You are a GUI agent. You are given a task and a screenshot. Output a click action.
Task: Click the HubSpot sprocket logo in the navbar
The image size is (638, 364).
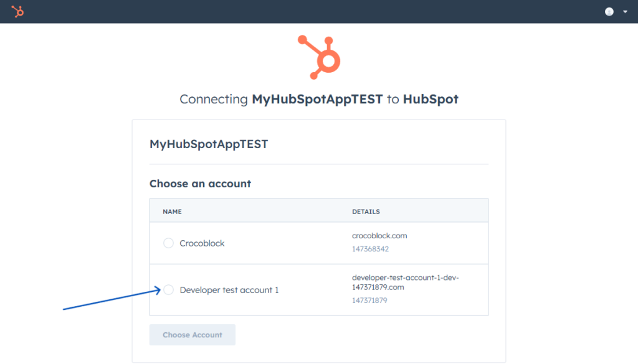pos(17,11)
